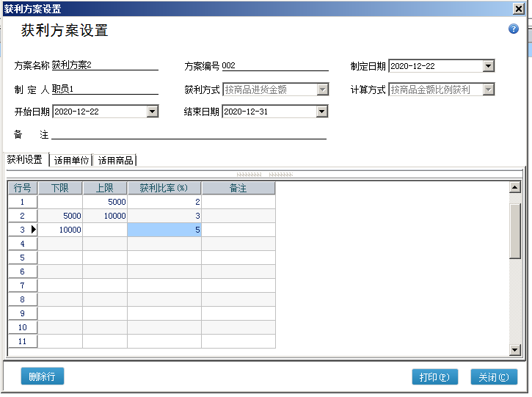Screen dimensions: 532x397
Task: Select the 获利设置 tab
Action: click(25, 159)
